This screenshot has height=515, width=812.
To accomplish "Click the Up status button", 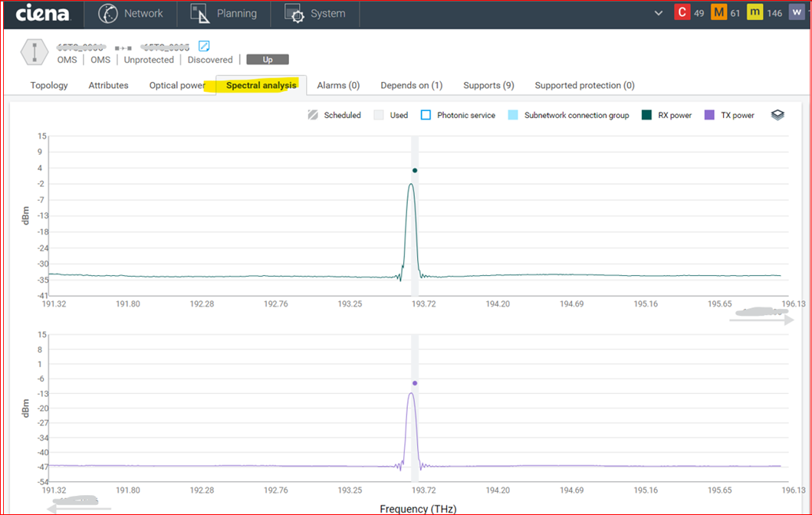I will click(x=268, y=60).
